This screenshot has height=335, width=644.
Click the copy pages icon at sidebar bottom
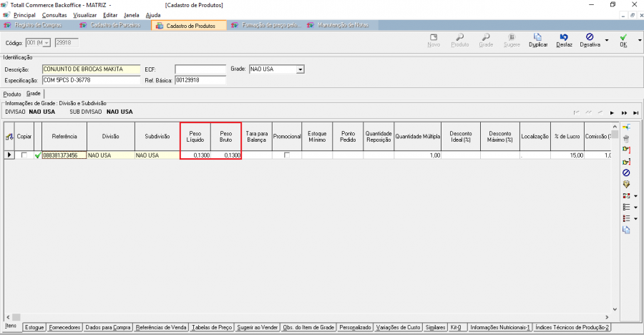[626, 230]
